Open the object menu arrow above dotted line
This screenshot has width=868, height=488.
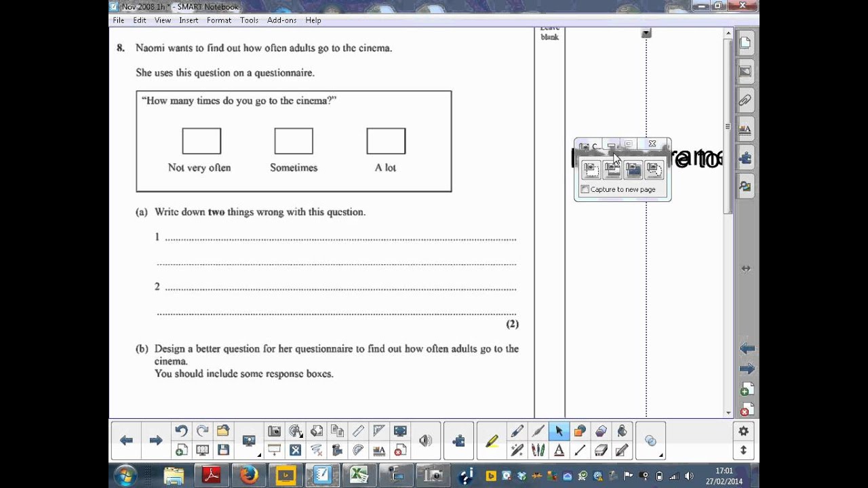646,33
